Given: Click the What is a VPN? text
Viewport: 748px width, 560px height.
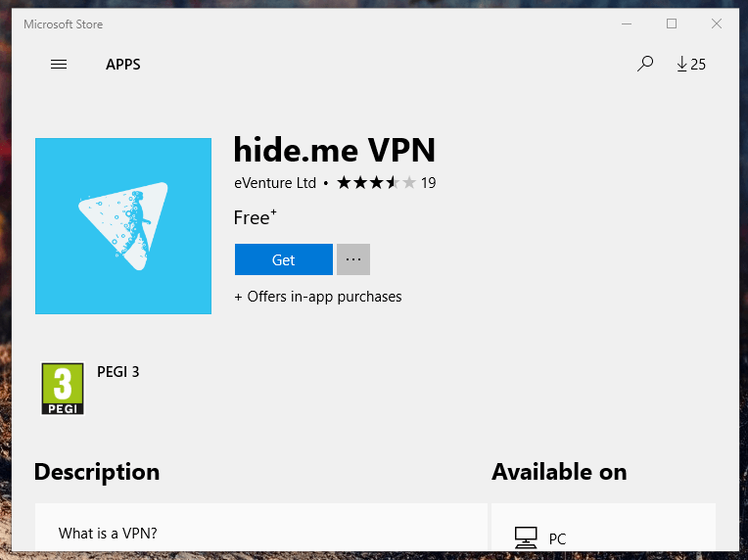Looking at the screenshot, I should [x=108, y=533].
